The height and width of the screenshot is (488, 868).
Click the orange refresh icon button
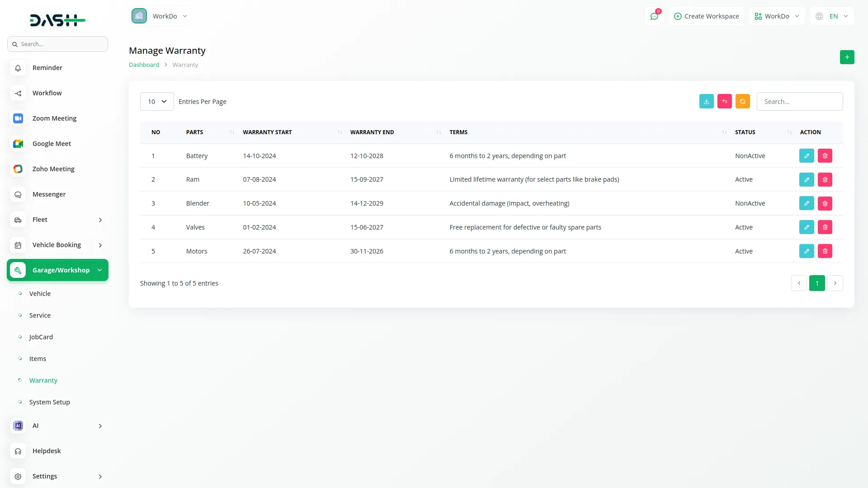point(742,102)
